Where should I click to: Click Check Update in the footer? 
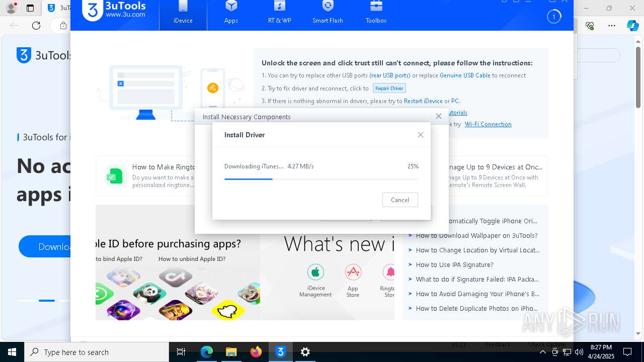[546, 344]
